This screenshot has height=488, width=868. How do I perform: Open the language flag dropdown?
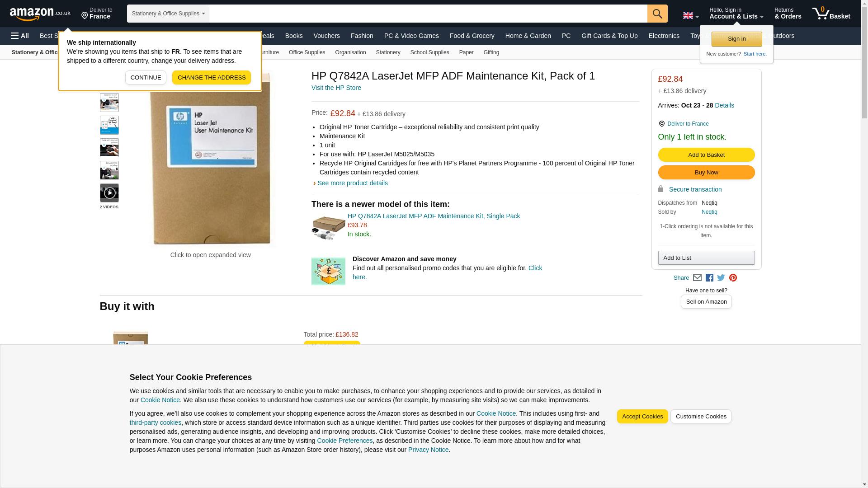(690, 16)
